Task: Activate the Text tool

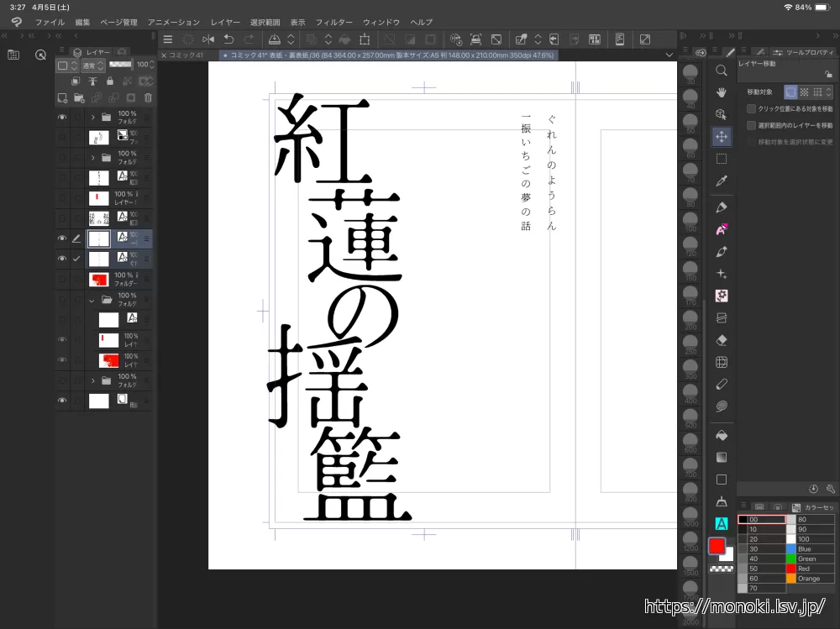Action: click(721, 523)
